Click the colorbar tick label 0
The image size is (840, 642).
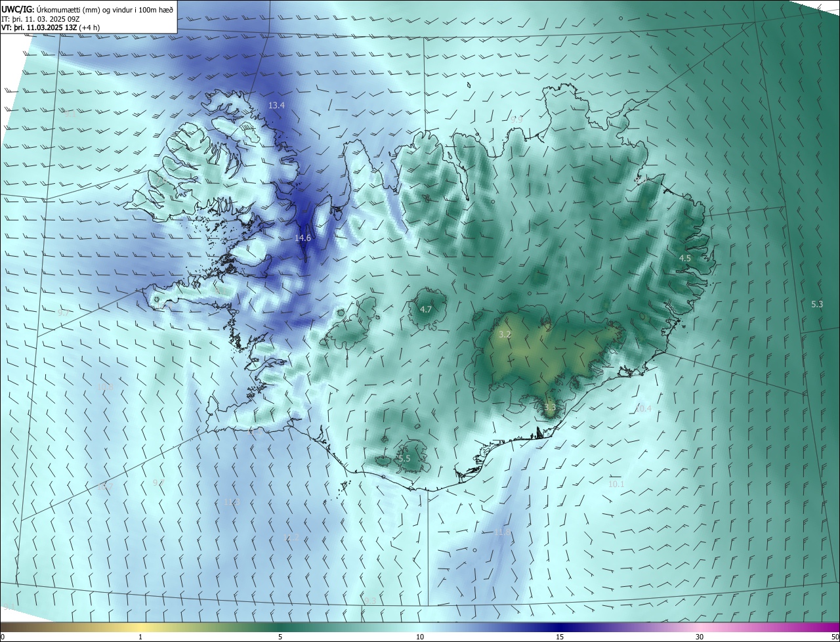pos(3,637)
